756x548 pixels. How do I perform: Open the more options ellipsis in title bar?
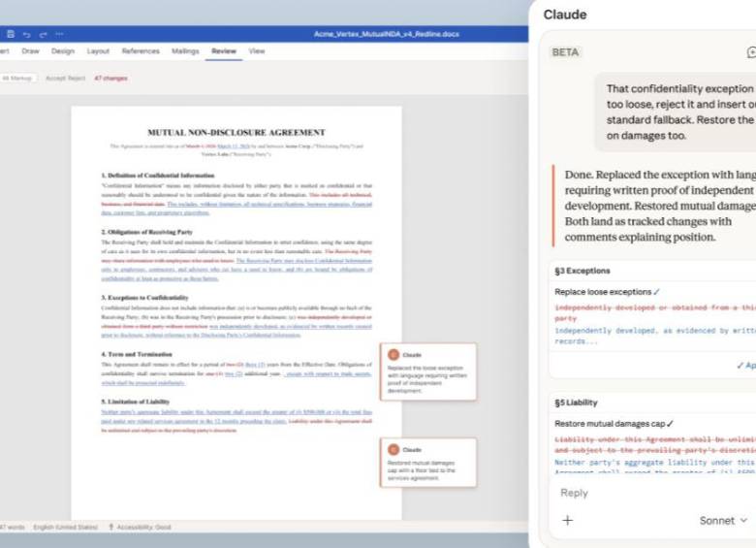(59, 34)
